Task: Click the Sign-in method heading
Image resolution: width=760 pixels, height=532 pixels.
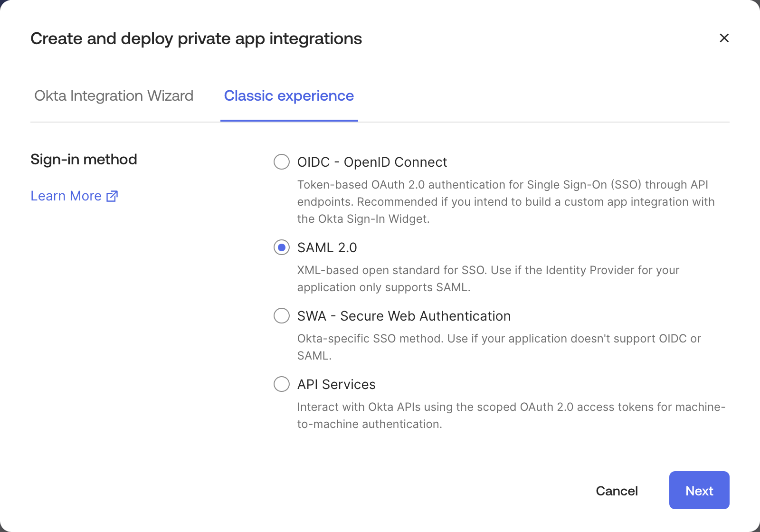Action: (84, 159)
